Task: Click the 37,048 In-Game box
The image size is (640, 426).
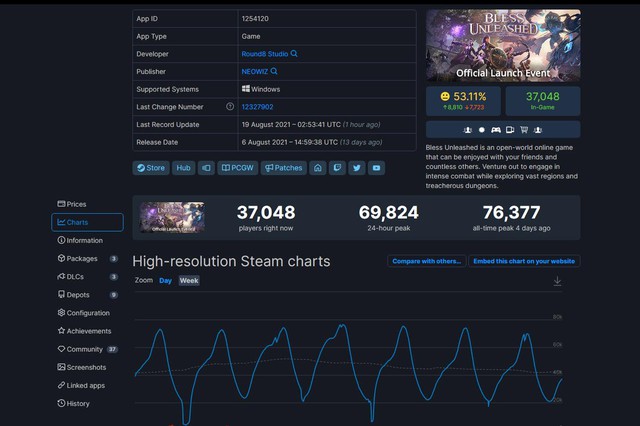Action: pos(543,101)
